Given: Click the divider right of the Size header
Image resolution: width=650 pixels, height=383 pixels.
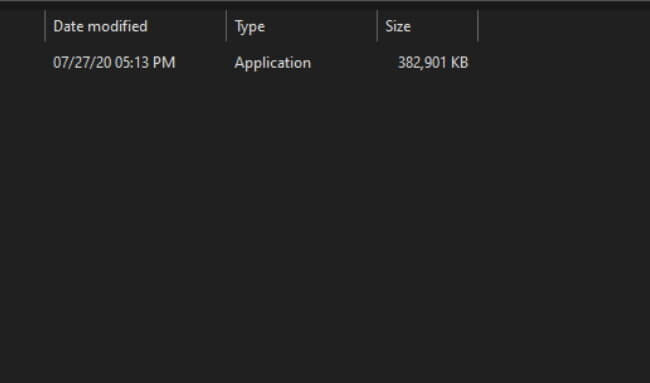Looking at the screenshot, I should [x=478, y=26].
